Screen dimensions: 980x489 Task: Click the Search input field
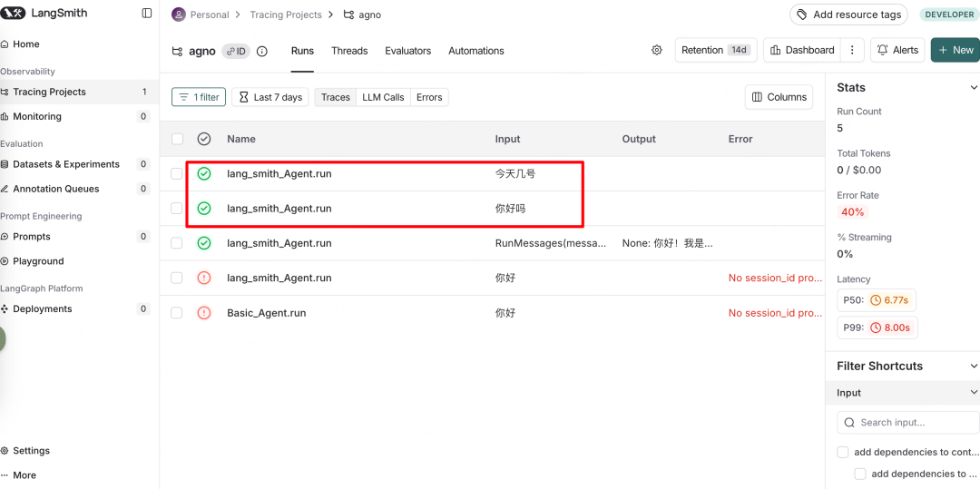click(x=908, y=422)
